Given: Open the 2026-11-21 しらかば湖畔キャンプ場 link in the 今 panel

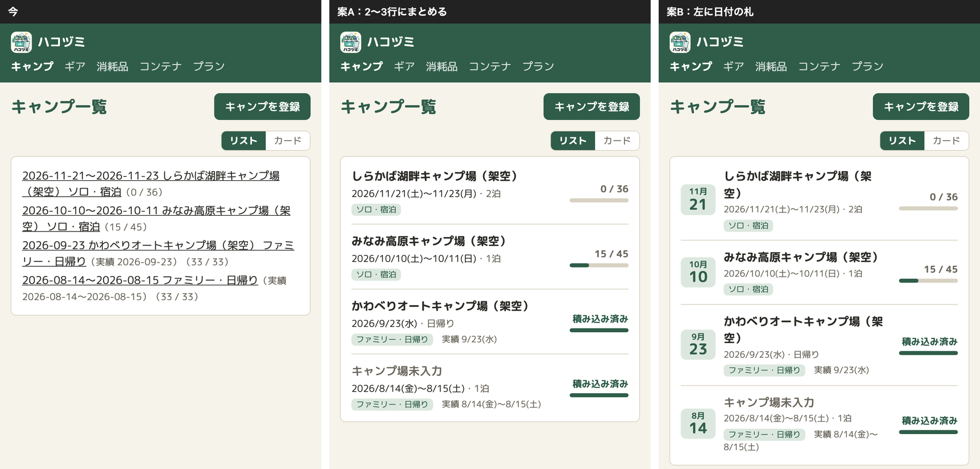Looking at the screenshot, I should pyautogui.click(x=151, y=184).
